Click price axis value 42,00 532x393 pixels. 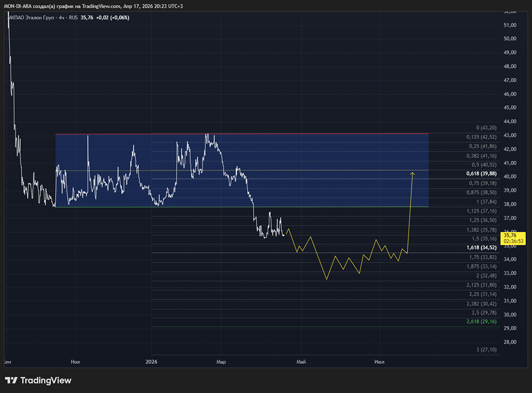[510, 149]
